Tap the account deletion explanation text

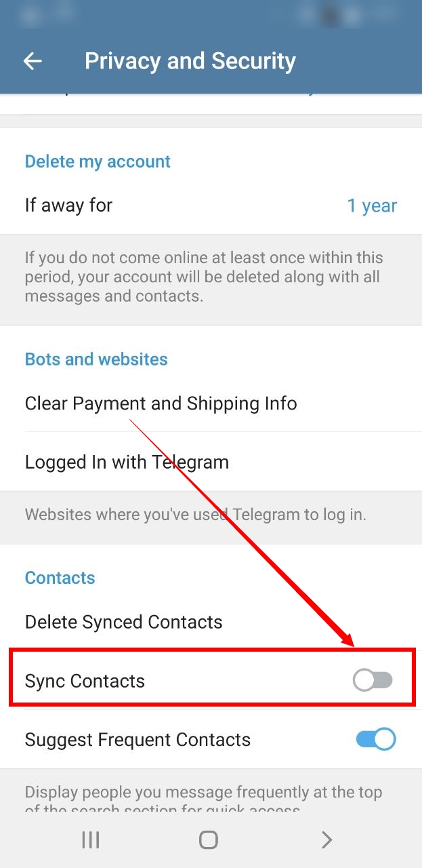(x=204, y=277)
